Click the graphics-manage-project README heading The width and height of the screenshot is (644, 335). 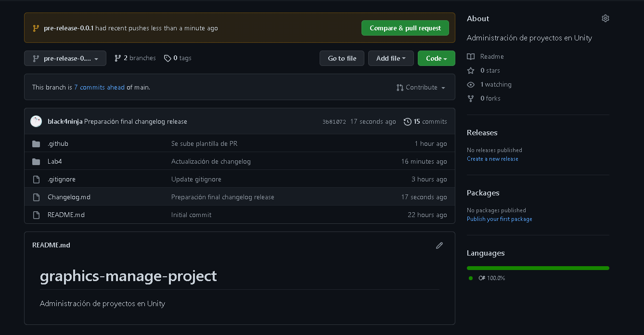129,276
